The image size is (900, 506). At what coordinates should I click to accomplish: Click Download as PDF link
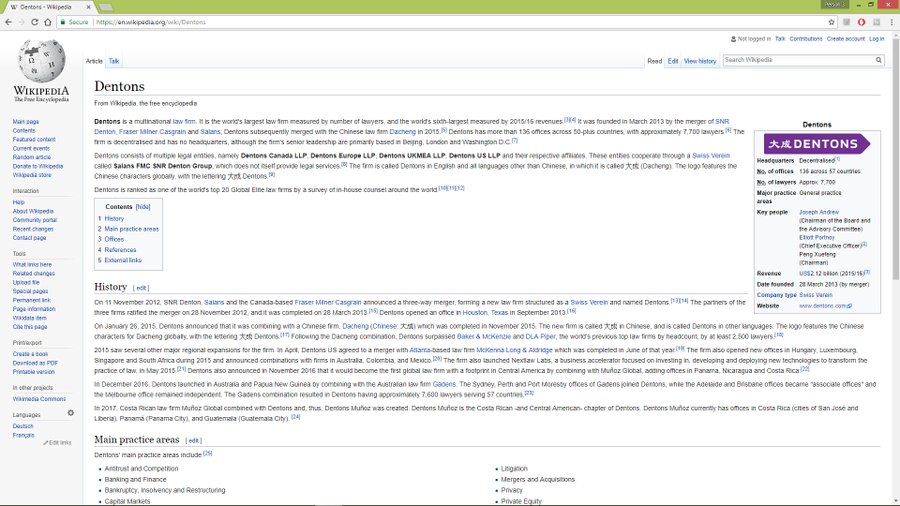35,363
